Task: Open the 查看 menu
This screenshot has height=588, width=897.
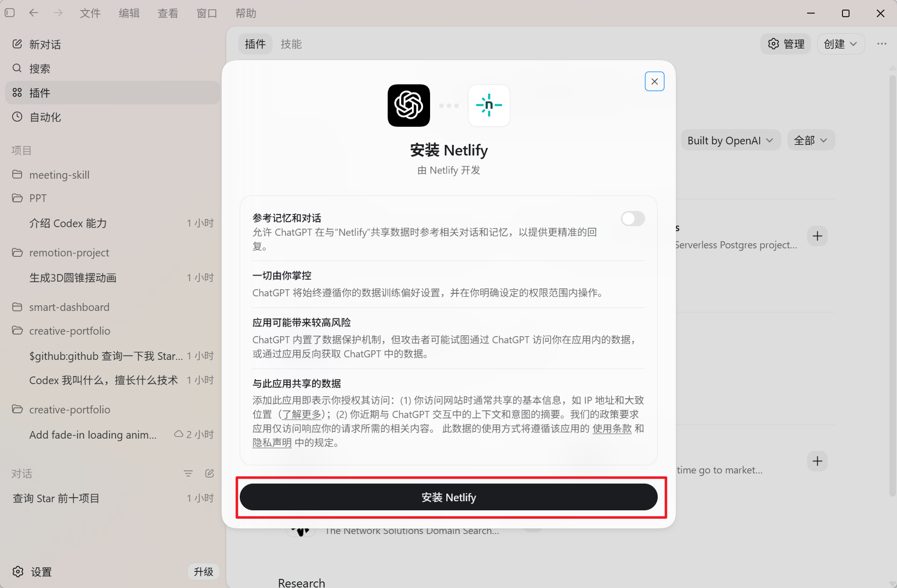Action: pyautogui.click(x=168, y=13)
